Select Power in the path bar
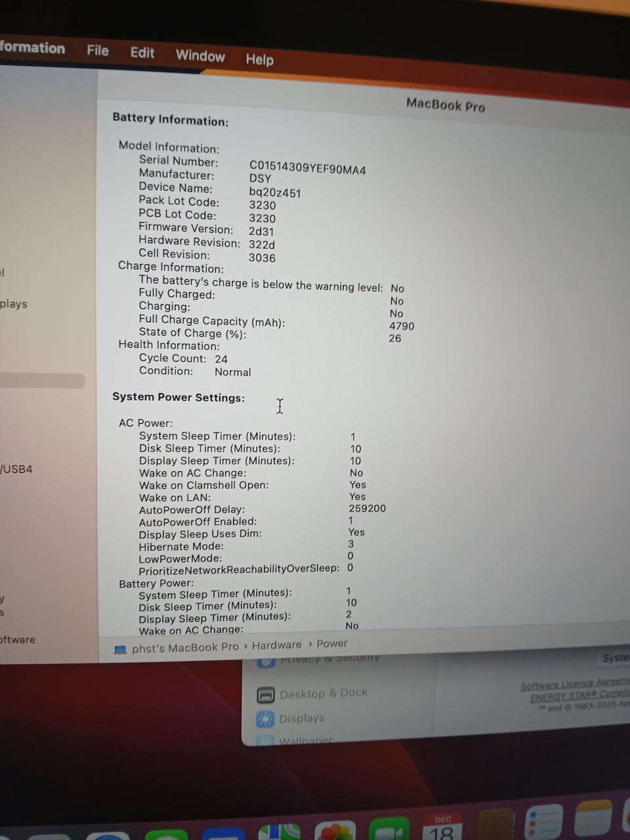630x840 pixels. (332, 644)
